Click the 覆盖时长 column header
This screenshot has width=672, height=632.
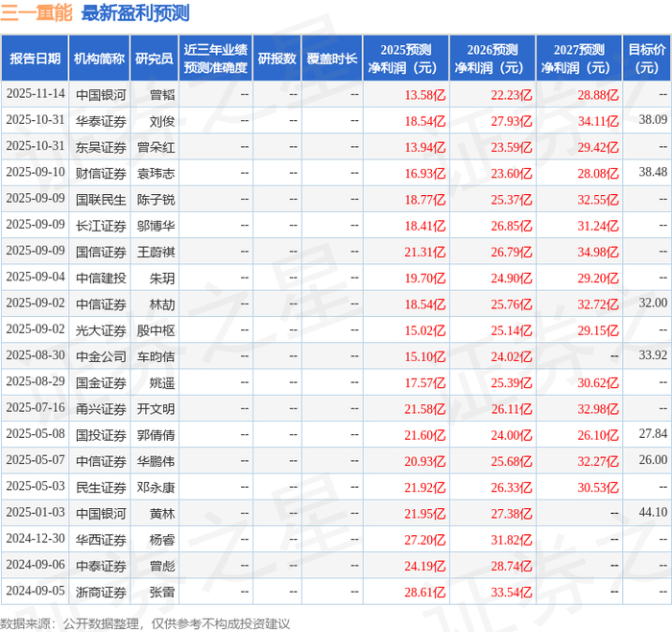(x=332, y=59)
